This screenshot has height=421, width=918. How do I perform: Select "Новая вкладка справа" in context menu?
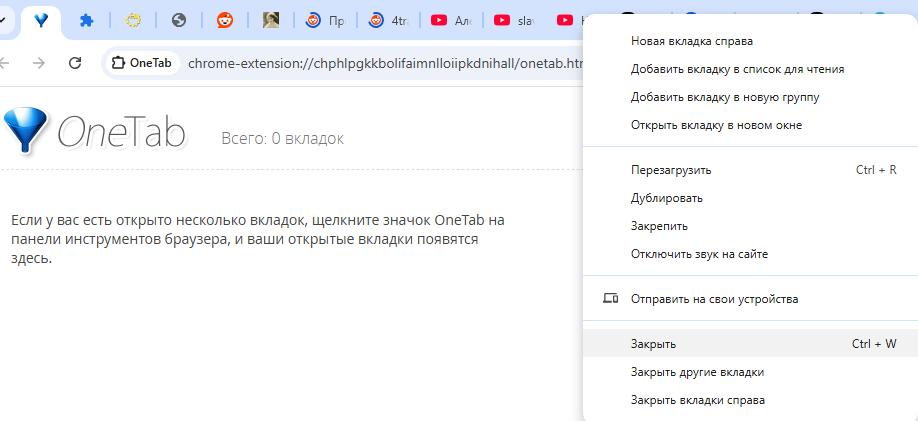click(751, 41)
